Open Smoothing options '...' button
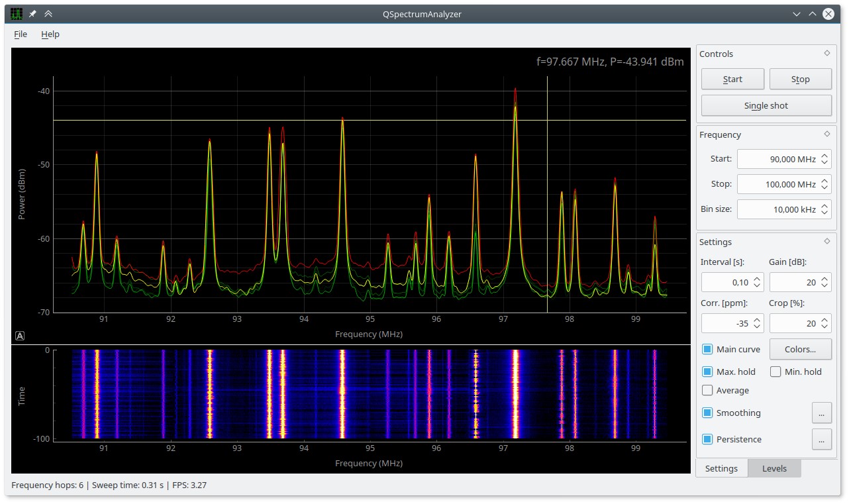 [821, 413]
